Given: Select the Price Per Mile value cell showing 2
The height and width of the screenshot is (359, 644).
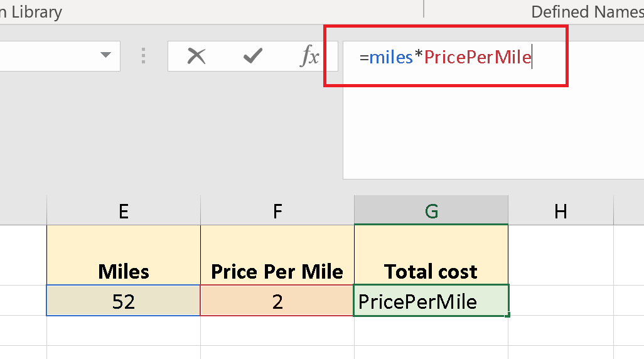Looking at the screenshot, I should click(x=277, y=302).
